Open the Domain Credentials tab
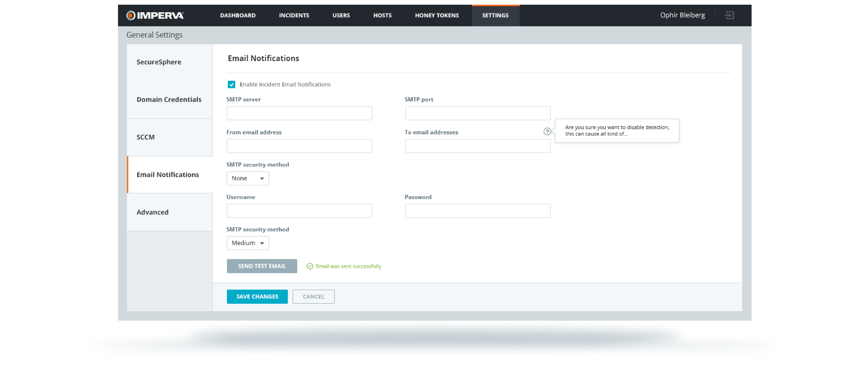Screen dimensions: 868x386 [169, 100]
